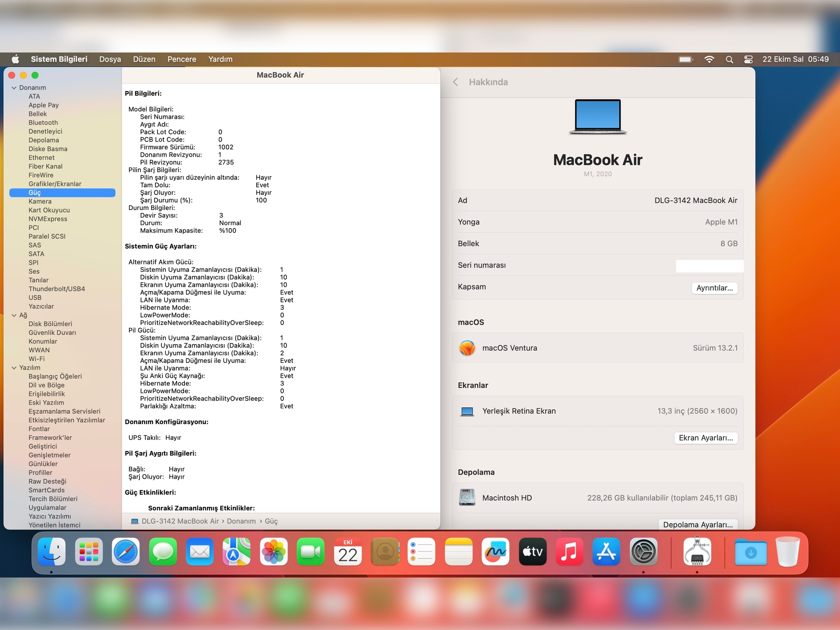This screenshot has width=840, height=630.
Task: Open Music app in the Dock
Action: (570, 551)
